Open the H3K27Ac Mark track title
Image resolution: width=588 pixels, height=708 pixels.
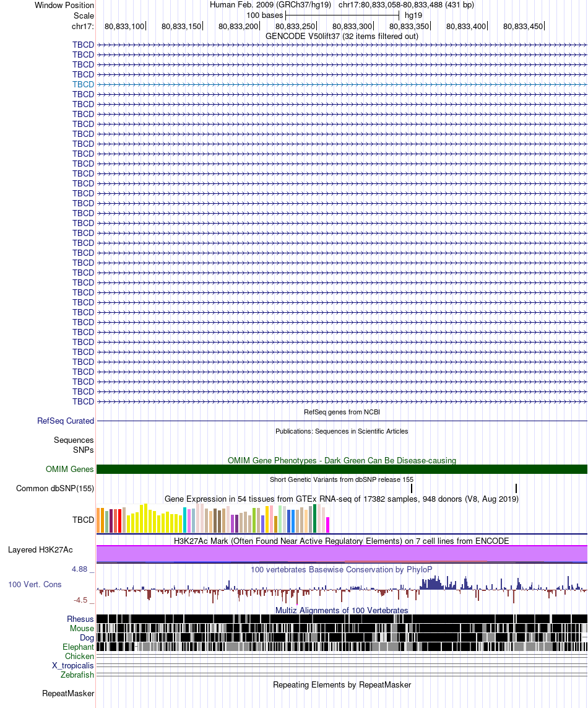pyautogui.click(x=342, y=541)
